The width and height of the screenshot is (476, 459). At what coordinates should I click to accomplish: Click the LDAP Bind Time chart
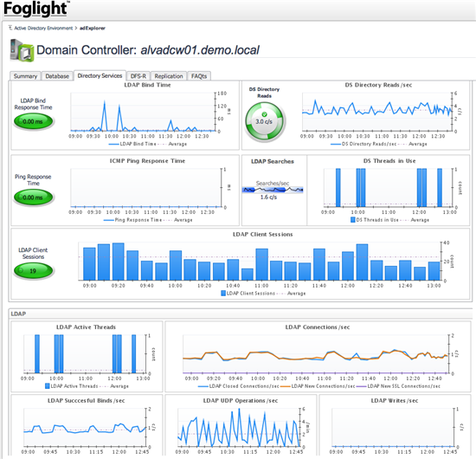tap(143, 112)
